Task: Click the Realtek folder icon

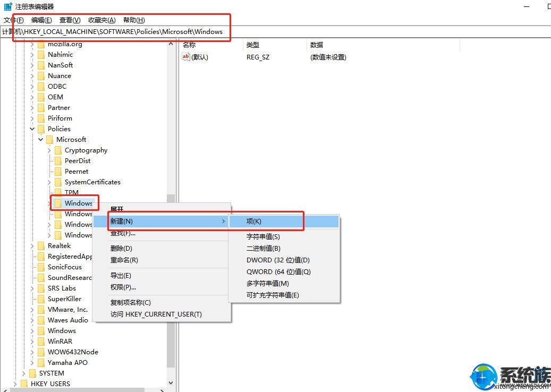Action: (x=41, y=246)
